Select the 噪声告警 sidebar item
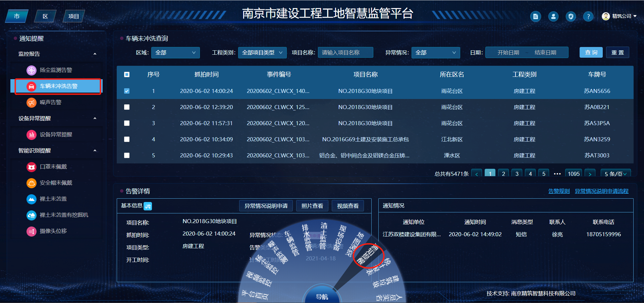Image resolution: width=644 pixels, height=303 pixels. (x=56, y=102)
